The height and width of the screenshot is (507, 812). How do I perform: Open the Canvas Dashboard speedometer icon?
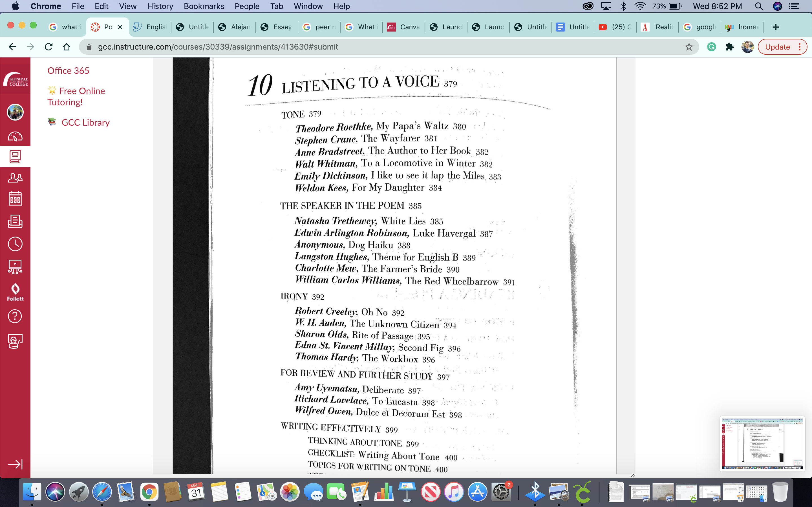click(x=15, y=137)
